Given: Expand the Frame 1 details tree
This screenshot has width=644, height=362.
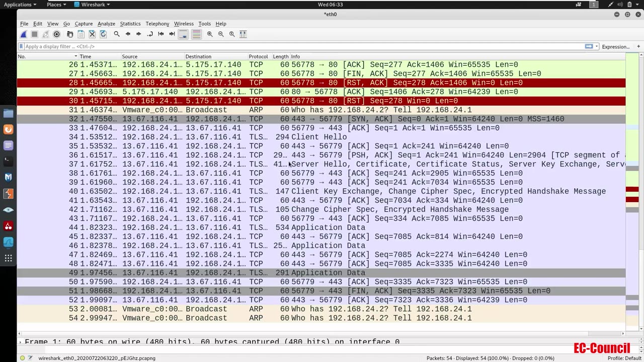Looking at the screenshot, I should [20, 342].
